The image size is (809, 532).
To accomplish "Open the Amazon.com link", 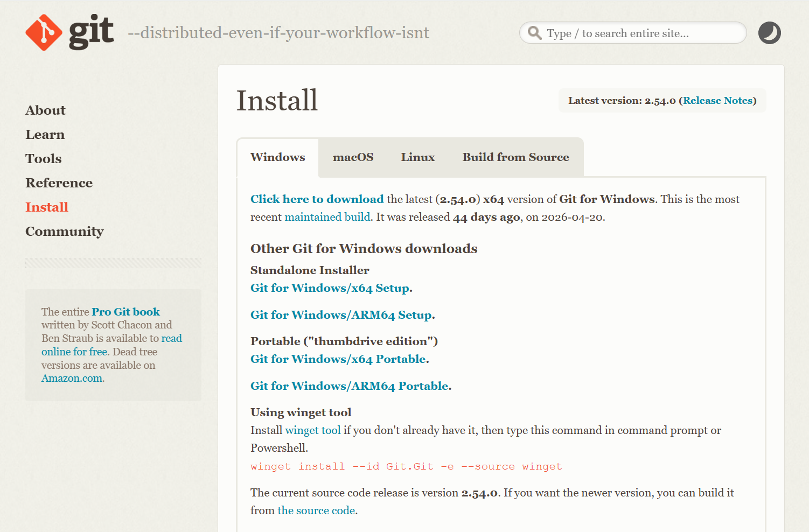I will (x=72, y=379).
